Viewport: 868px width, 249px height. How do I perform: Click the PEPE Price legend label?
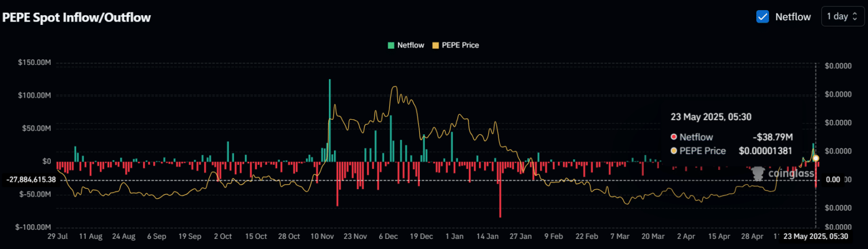click(459, 45)
